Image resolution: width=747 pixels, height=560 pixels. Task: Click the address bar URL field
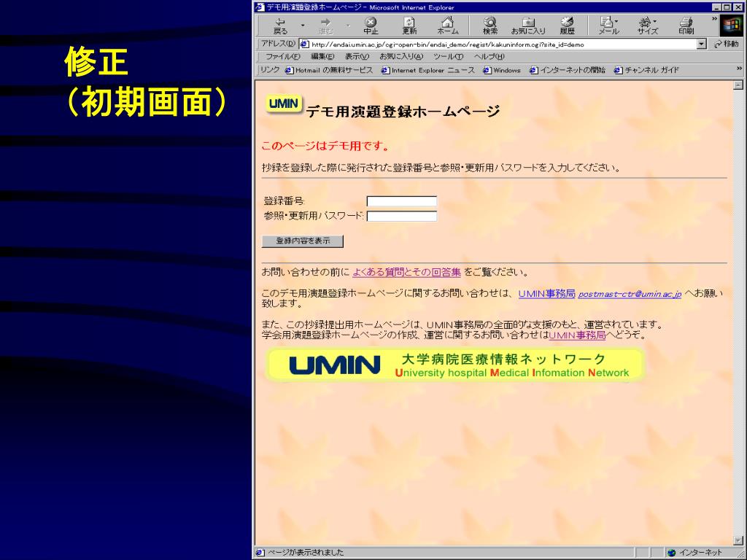(503, 44)
